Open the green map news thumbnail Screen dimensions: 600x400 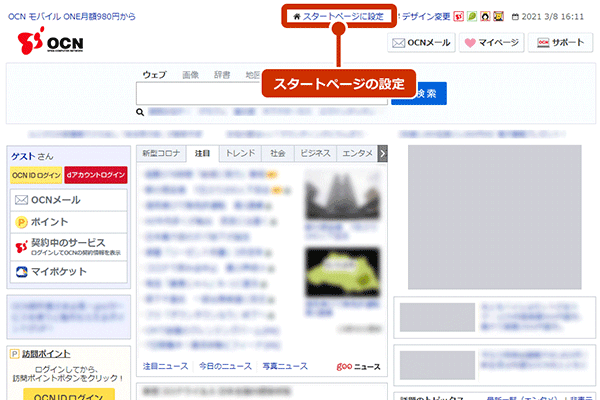pyautogui.click(x=343, y=273)
